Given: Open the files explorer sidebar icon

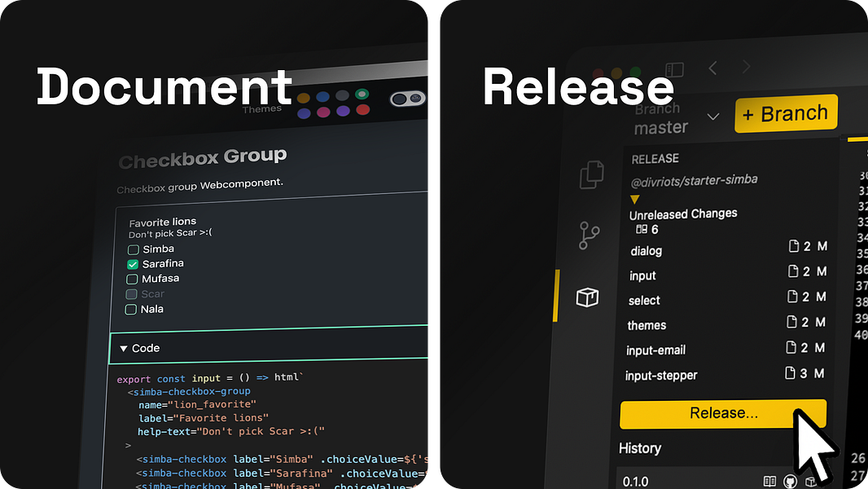Looking at the screenshot, I should pyautogui.click(x=592, y=175).
